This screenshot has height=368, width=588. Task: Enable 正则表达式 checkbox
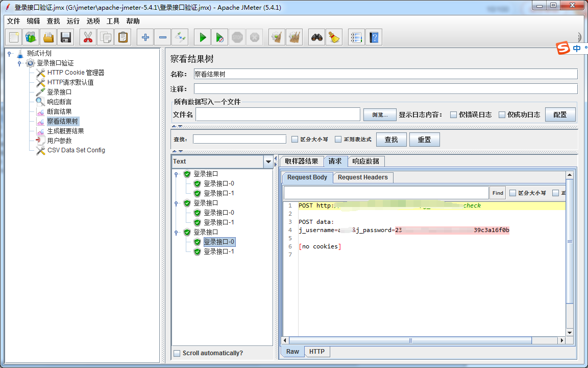click(338, 140)
